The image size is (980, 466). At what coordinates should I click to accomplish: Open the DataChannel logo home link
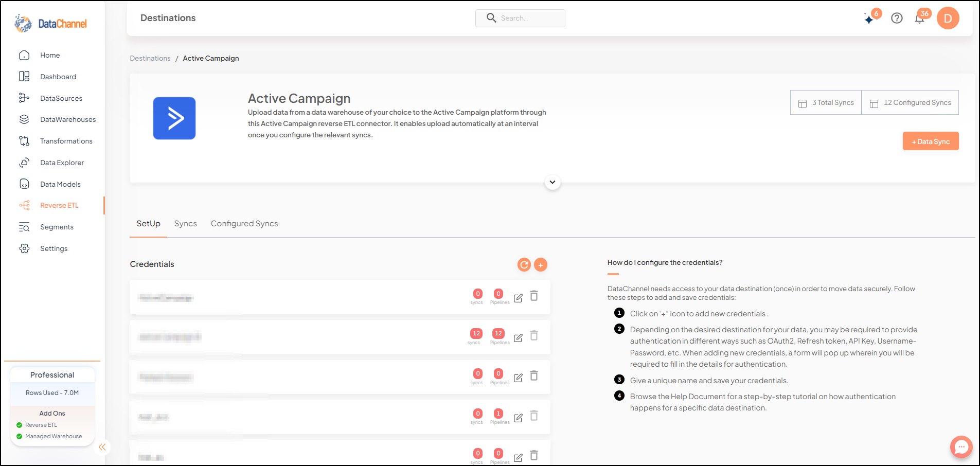pos(50,24)
